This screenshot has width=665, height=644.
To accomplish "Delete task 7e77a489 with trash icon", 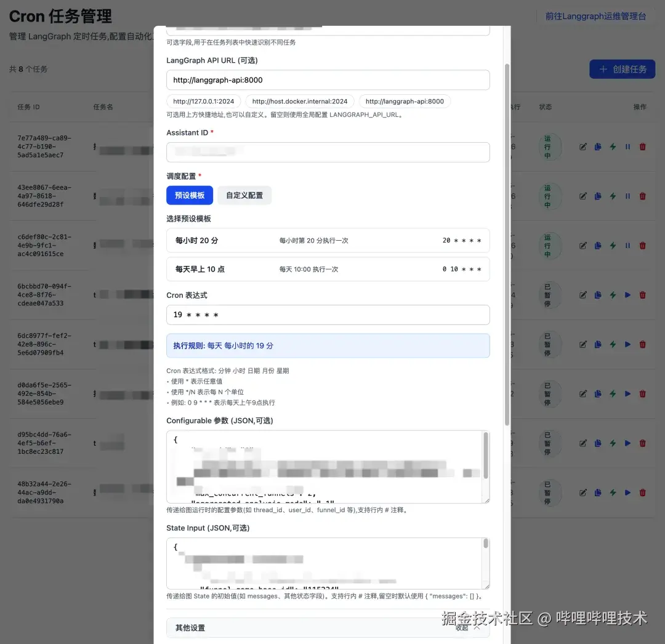I will [642, 147].
